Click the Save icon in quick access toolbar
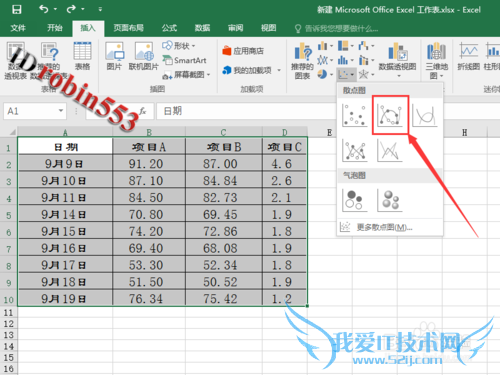This screenshot has height=375, width=500. coord(16,9)
